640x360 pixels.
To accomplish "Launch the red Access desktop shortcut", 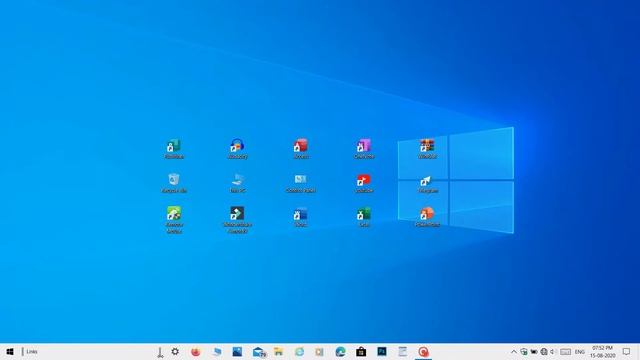I will 300,149.
